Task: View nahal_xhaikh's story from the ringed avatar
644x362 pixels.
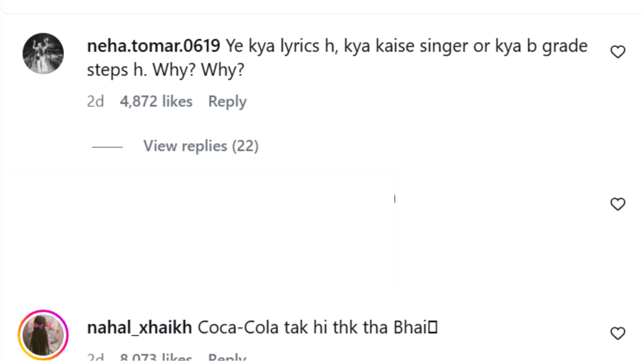Action: 43,335
